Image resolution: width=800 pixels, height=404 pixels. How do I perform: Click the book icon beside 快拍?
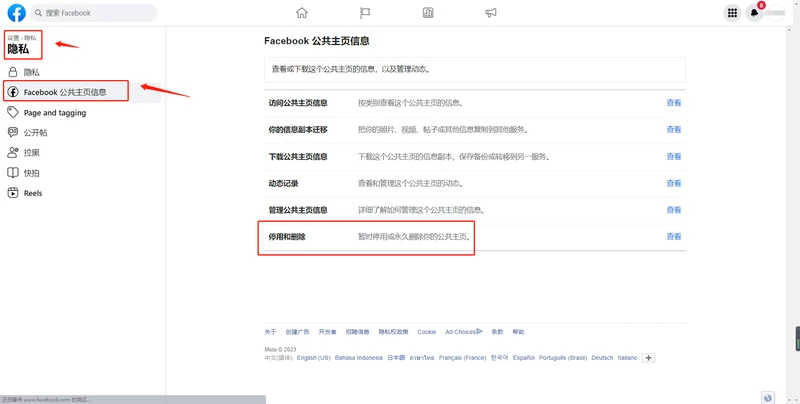tap(13, 173)
